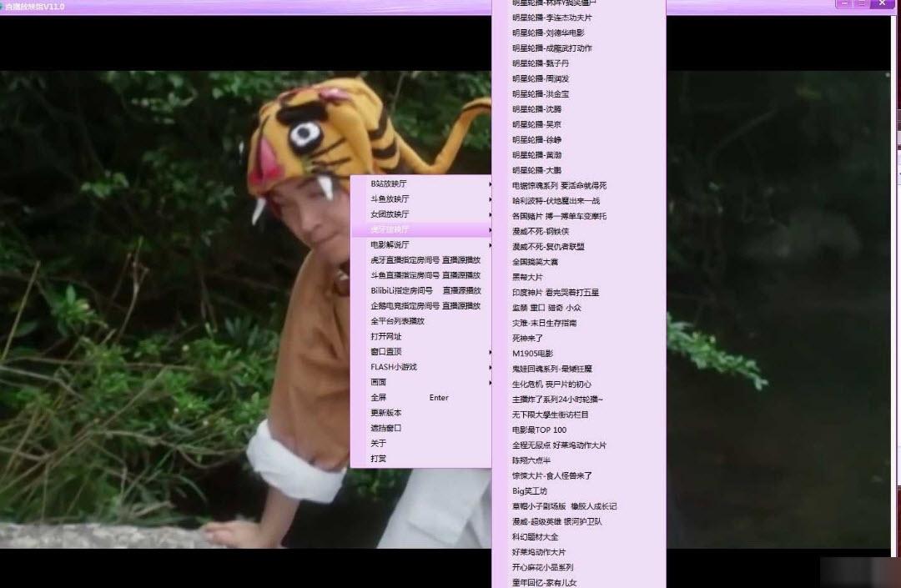Image resolution: width=901 pixels, height=588 pixels.
Task: Play 明星轮播-甄子丹
Action: click(x=579, y=63)
